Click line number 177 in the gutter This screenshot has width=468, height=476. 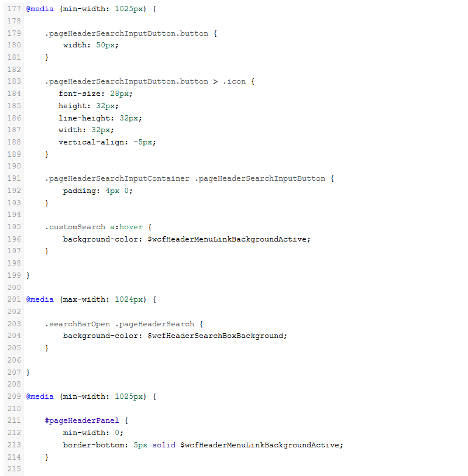coord(14,9)
